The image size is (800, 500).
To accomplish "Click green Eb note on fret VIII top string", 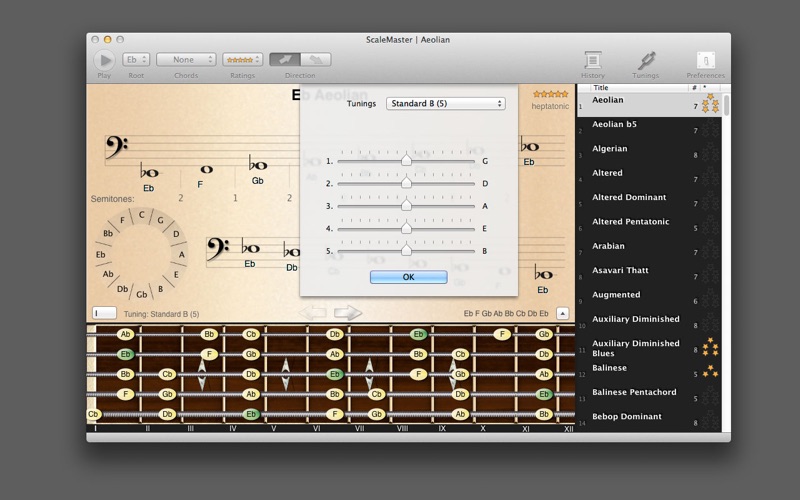I will point(418,335).
